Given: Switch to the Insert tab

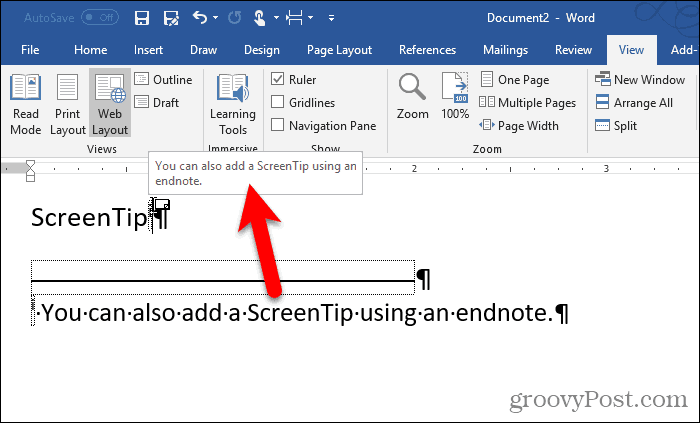Looking at the screenshot, I should pos(148,50).
